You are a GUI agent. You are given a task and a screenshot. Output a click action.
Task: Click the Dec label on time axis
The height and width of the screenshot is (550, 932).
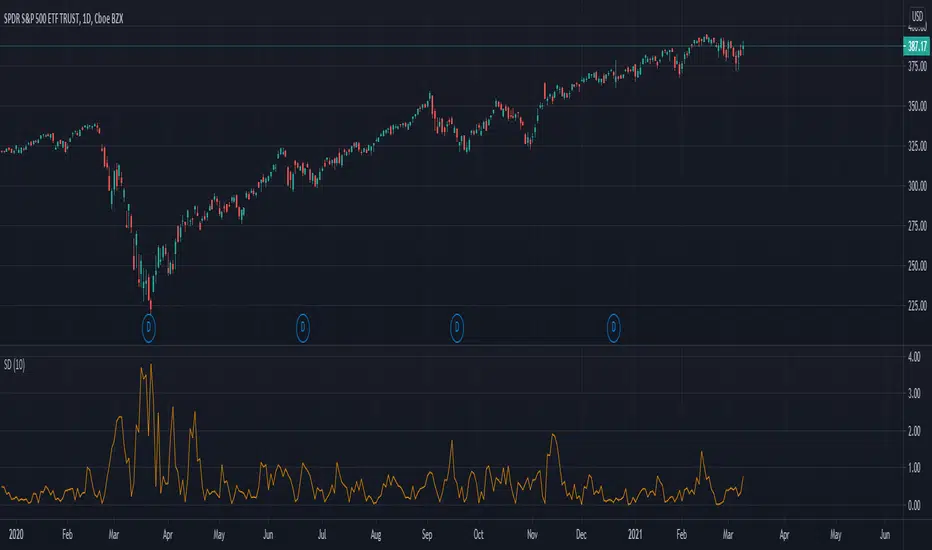coord(581,535)
